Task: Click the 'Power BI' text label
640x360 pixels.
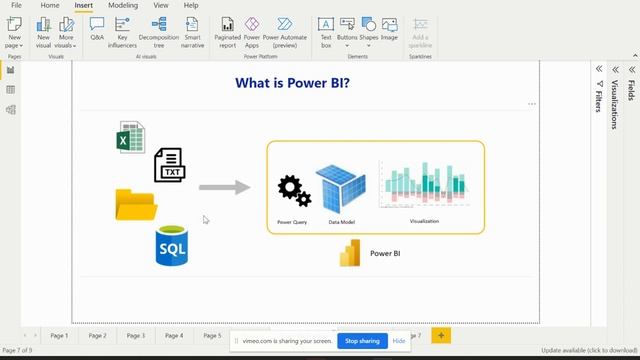Action: (385, 253)
